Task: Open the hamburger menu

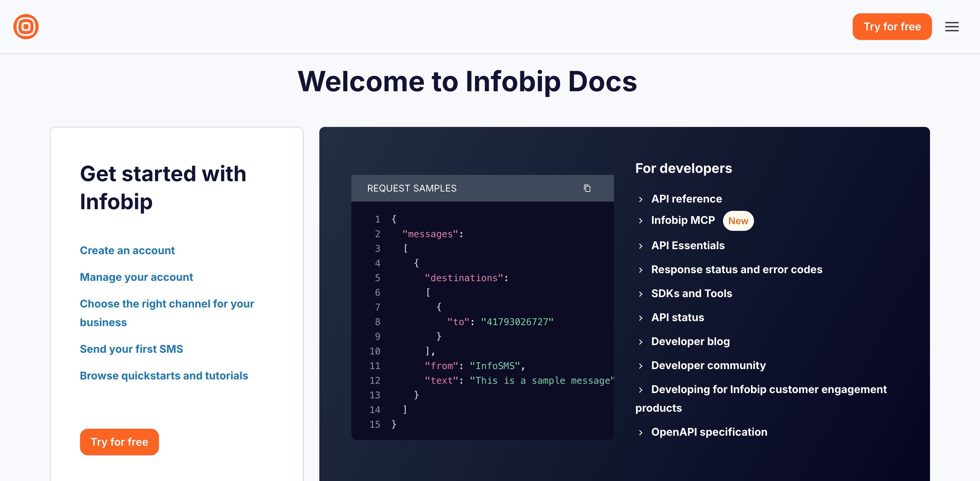Action: click(x=951, y=27)
